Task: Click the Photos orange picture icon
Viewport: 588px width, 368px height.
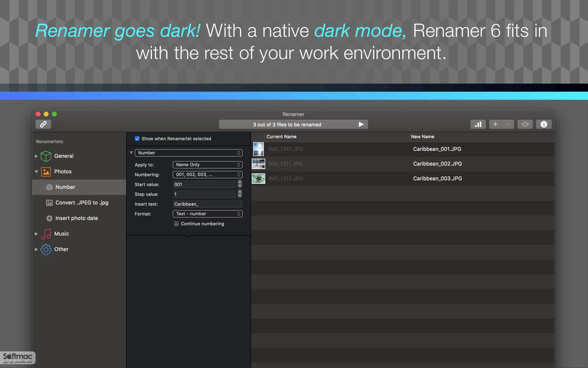Action: [x=46, y=172]
